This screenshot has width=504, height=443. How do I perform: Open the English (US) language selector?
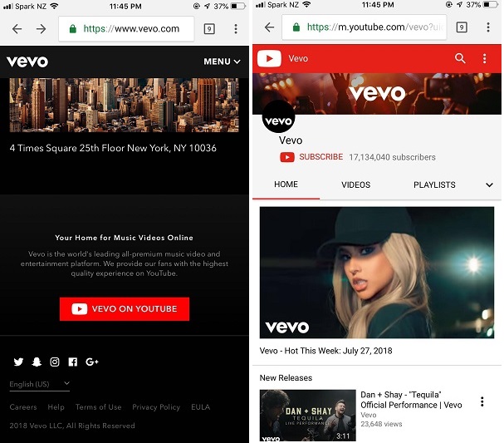click(x=40, y=384)
